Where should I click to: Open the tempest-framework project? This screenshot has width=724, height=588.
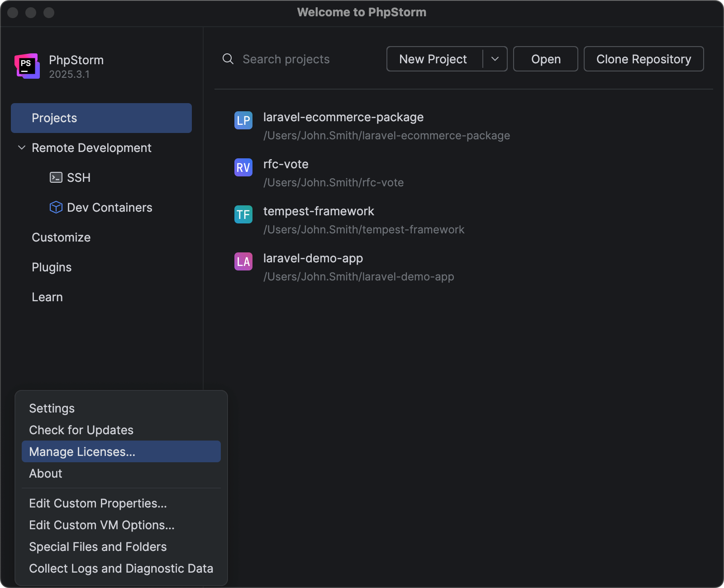tap(463, 220)
